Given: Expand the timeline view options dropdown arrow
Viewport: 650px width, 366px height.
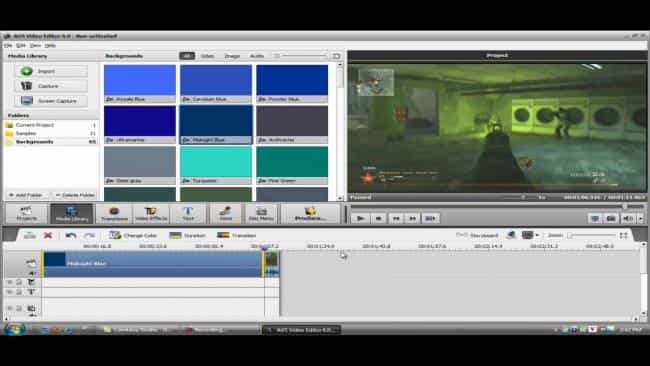Looking at the screenshot, I should (x=538, y=235).
